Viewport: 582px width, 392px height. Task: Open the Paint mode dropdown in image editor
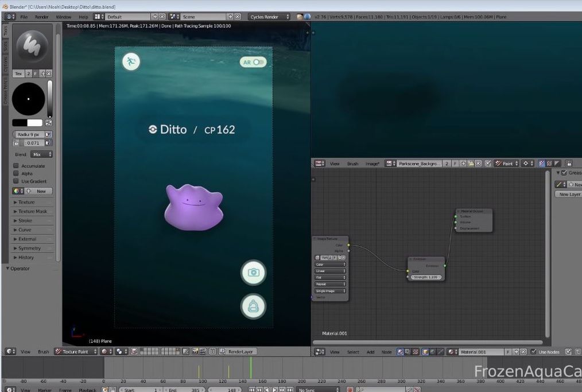507,164
